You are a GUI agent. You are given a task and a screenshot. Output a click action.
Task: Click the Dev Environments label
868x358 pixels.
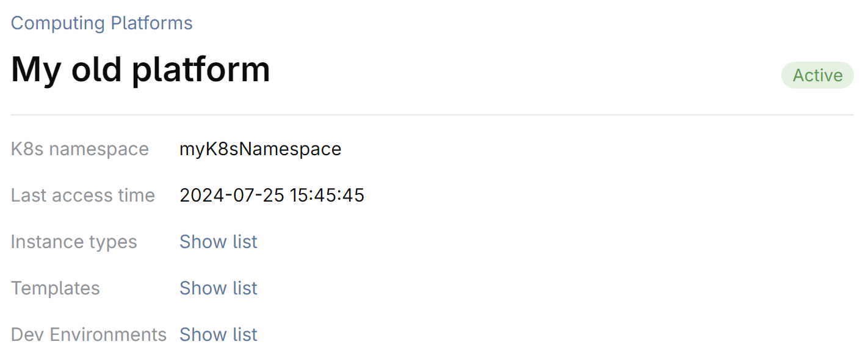(x=89, y=335)
